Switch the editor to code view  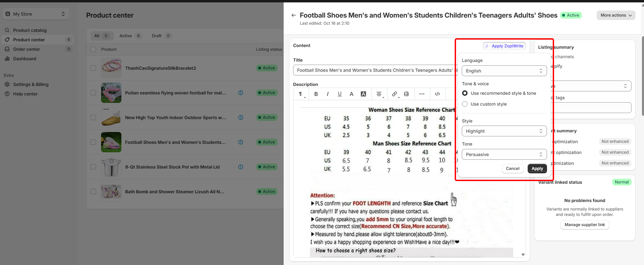coord(437,94)
